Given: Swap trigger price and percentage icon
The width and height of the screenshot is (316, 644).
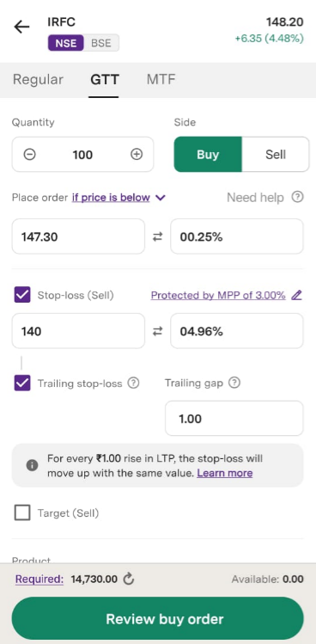Looking at the screenshot, I should click(158, 237).
